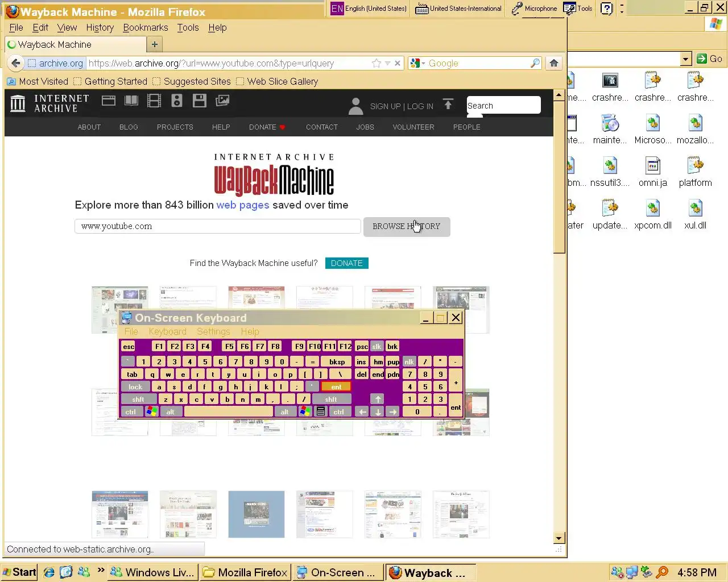Image resolution: width=728 pixels, height=582 pixels.
Task: Expand the URL bar history dropdown arrow
Action: tap(387, 63)
